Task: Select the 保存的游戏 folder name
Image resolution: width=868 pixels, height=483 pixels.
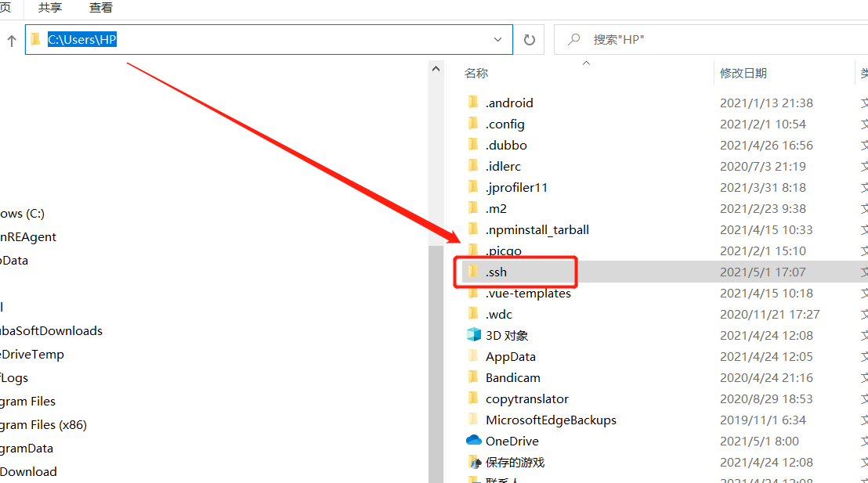Action: tap(515, 462)
